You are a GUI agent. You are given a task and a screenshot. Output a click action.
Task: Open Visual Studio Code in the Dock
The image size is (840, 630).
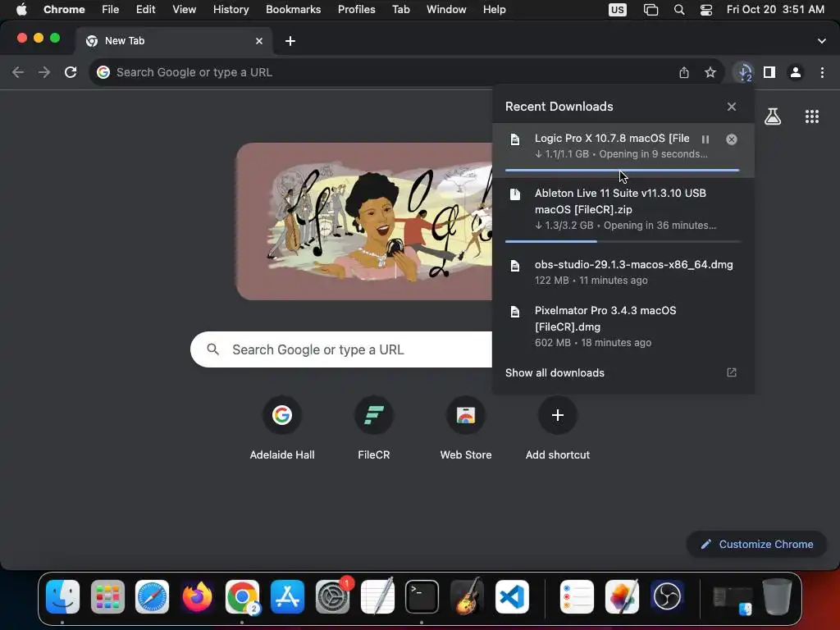tap(512, 597)
